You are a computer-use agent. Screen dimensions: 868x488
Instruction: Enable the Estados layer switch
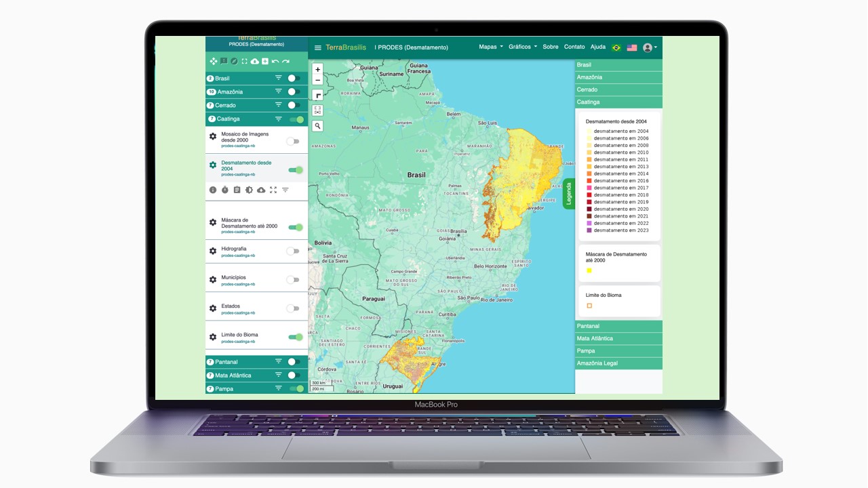click(x=293, y=308)
